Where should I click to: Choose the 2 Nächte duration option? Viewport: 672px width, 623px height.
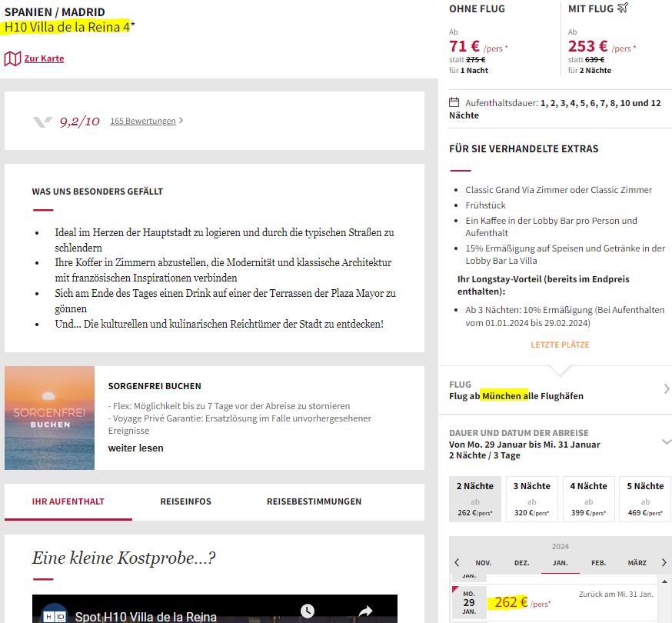click(475, 499)
